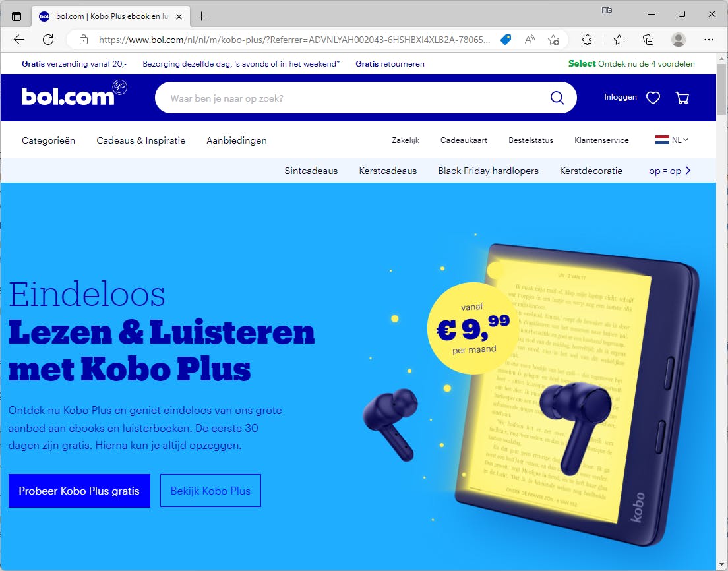Click the vertical page scrollbar
This screenshot has width=728, height=571.
(721, 311)
